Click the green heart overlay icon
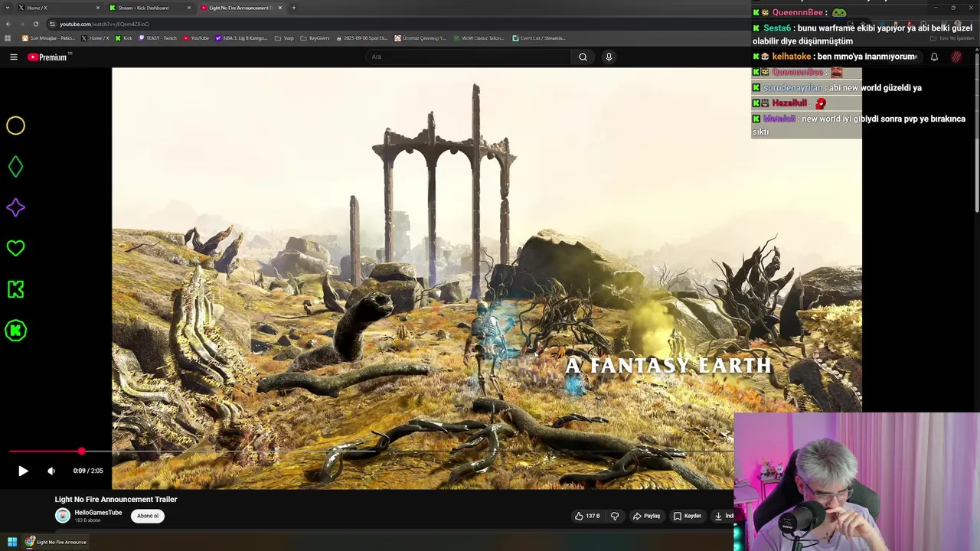Image resolution: width=980 pixels, height=551 pixels. pyautogui.click(x=15, y=248)
